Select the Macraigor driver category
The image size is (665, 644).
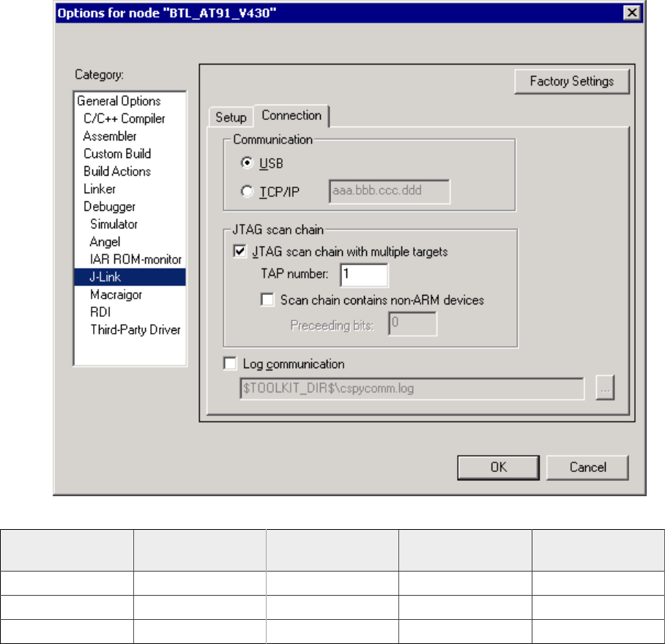116,294
